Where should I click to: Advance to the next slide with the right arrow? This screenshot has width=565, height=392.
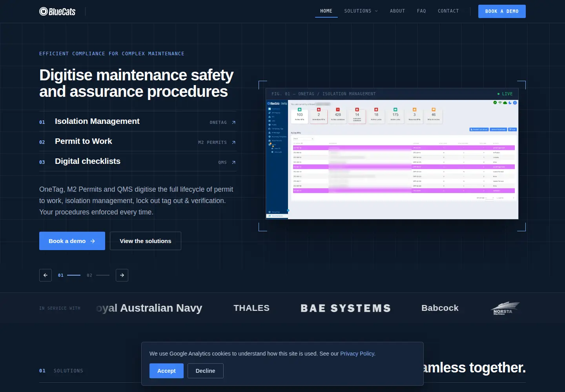tap(122, 275)
